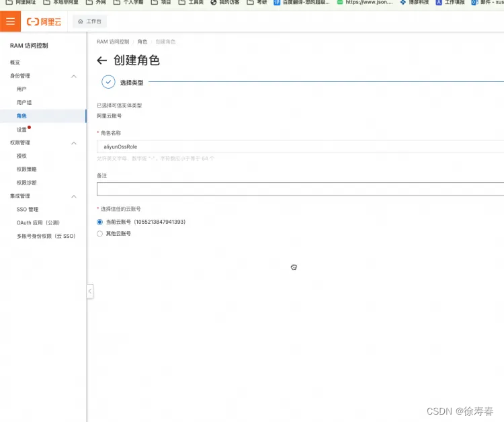The width and height of the screenshot is (504, 422).
Task: Open the 外网 bookmark folder
Action: click(96, 2)
